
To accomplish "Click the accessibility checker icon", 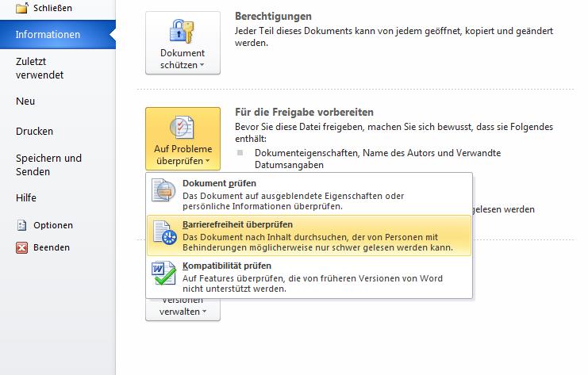I will tap(165, 232).
